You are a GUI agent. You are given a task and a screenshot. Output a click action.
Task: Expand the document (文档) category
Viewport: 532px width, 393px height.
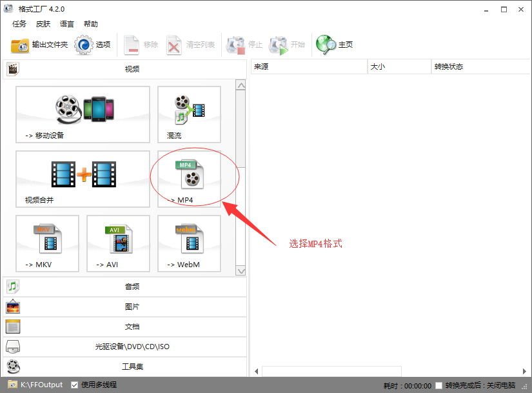coord(132,327)
